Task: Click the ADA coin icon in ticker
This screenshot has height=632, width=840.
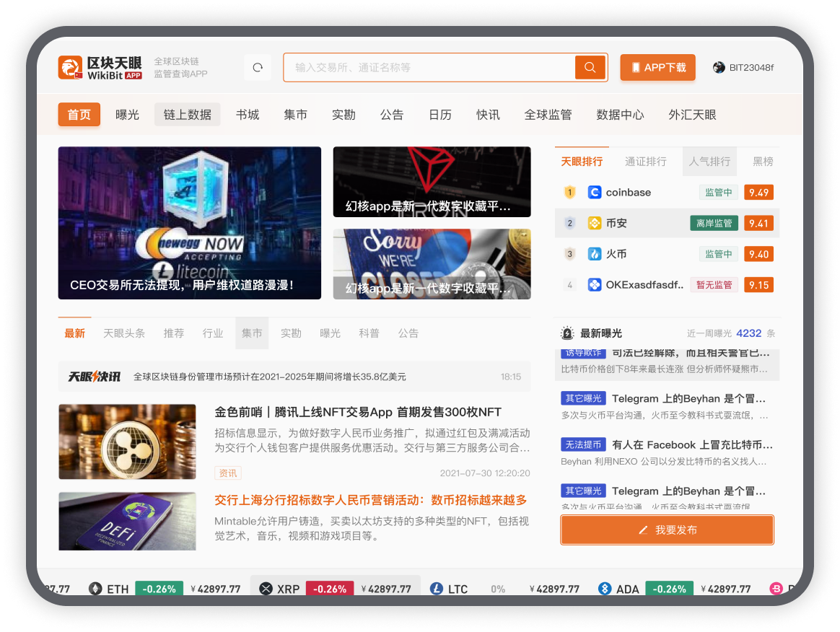Action: point(605,589)
